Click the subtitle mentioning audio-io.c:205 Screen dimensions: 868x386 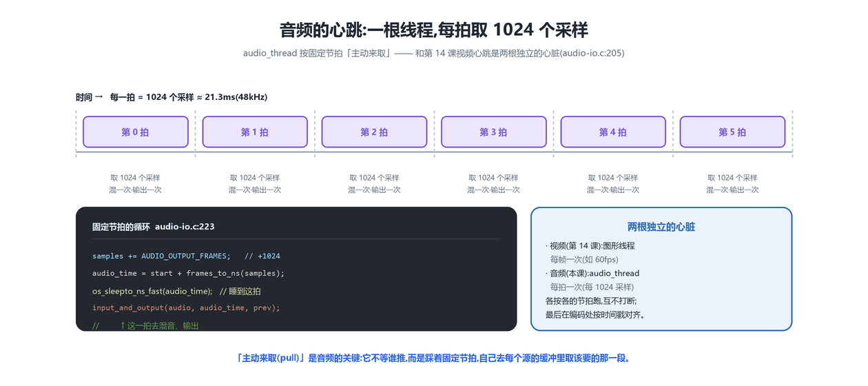pyautogui.click(x=434, y=53)
